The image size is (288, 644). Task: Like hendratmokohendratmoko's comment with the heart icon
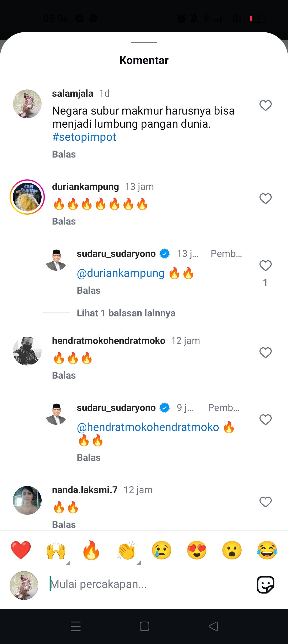(265, 353)
